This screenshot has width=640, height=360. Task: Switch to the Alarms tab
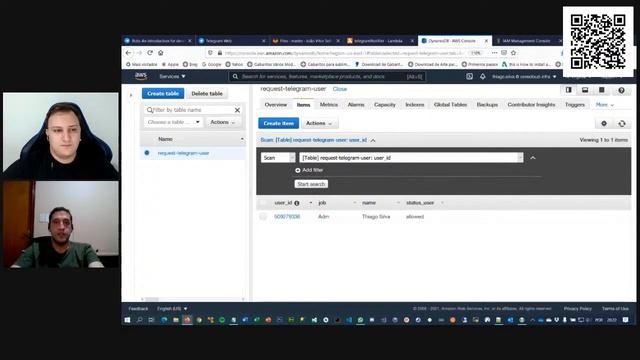(x=356, y=105)
